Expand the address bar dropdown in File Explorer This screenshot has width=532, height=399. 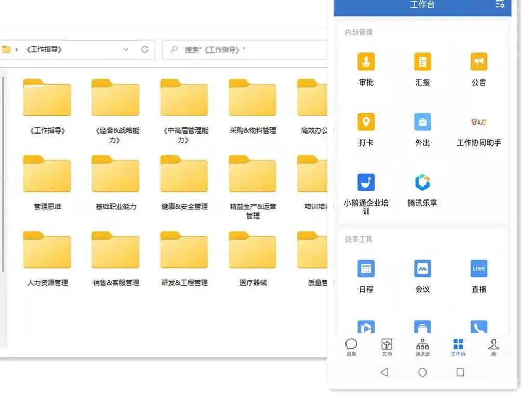click(x=125, y=49)
